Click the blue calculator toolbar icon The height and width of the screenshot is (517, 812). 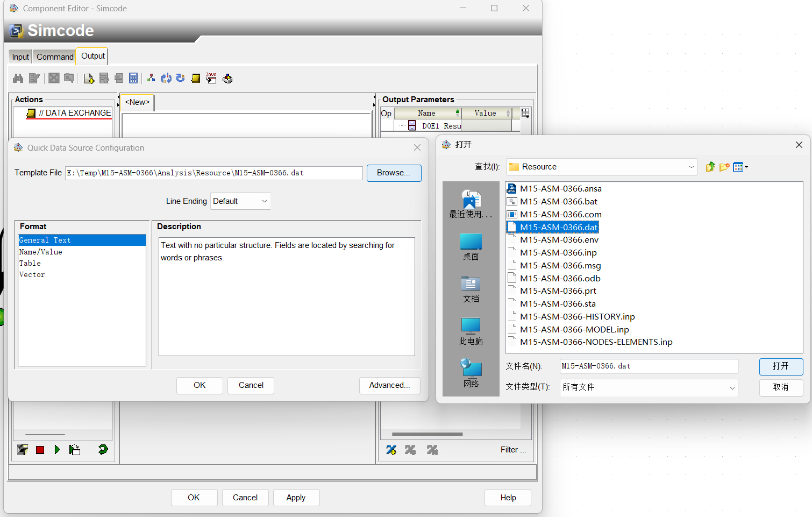(133, 79)
